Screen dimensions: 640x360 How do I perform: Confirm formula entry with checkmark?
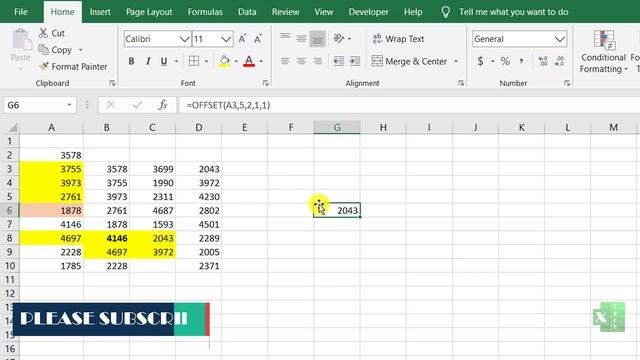(137, 105)
